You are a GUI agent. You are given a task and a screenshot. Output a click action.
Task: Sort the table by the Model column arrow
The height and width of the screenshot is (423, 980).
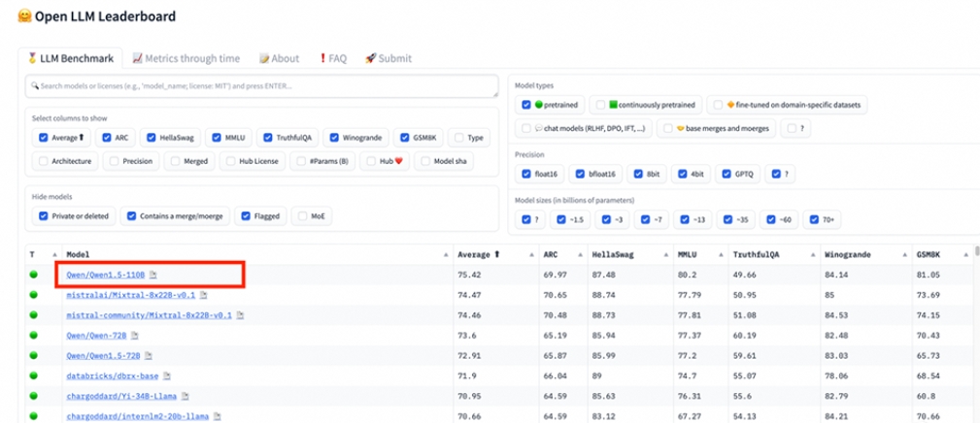point(446,254)
